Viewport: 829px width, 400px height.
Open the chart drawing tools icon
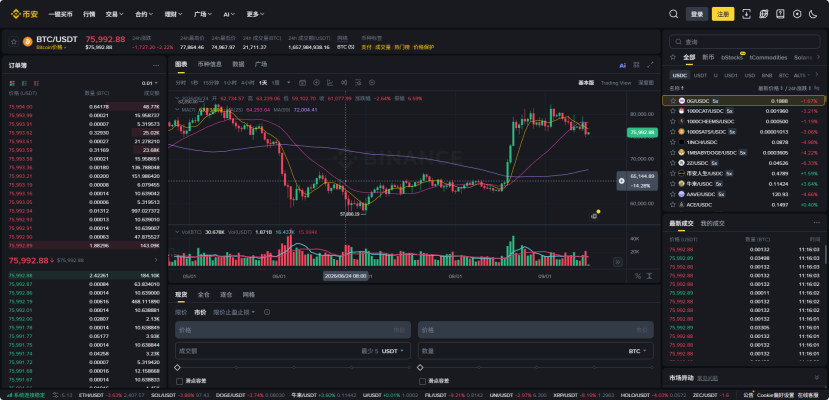pyautogui.click(x=330, y=82)
